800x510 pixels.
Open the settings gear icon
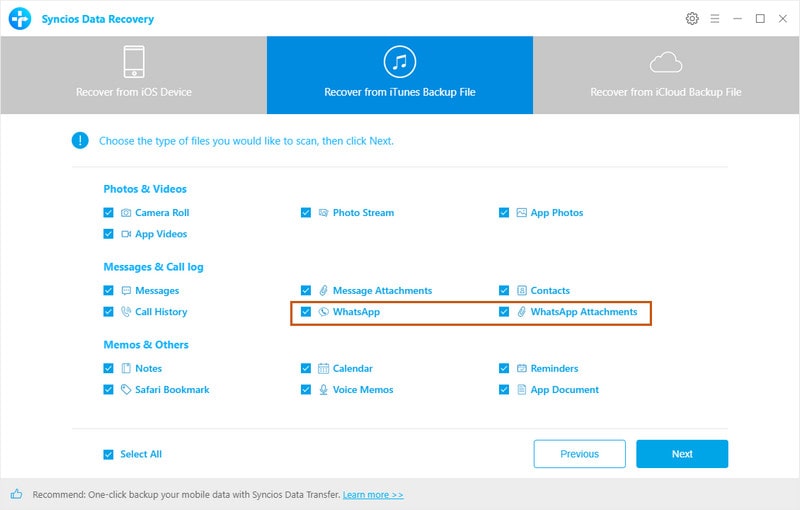coord(692,19)
